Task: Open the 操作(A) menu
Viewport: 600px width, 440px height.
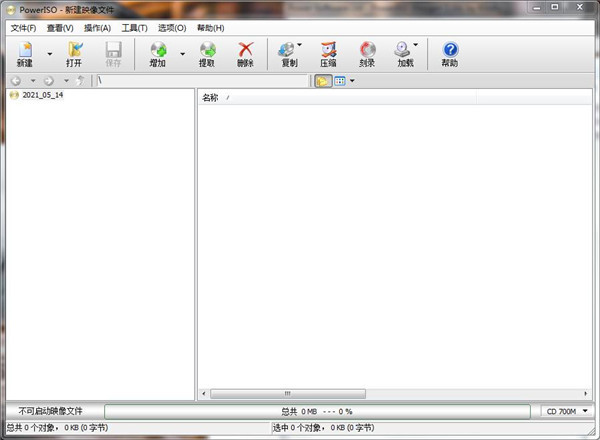Action: tap(97, 28)
